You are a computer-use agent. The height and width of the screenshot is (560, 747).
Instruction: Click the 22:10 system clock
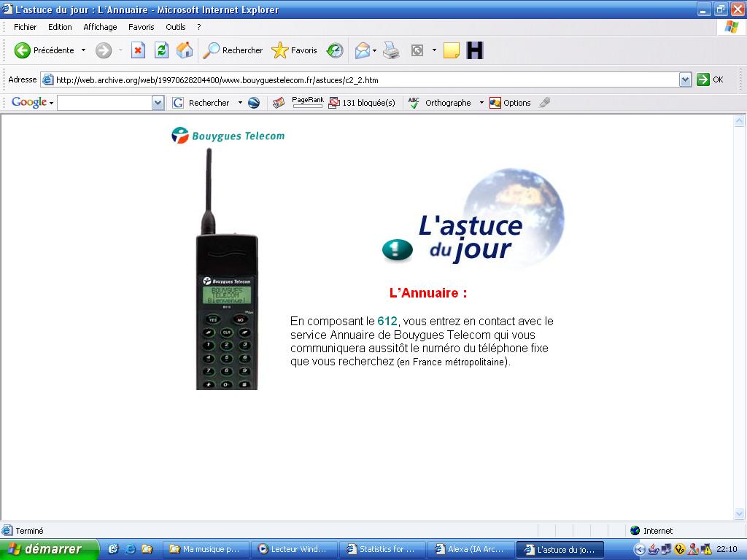[x=727, y=550]
